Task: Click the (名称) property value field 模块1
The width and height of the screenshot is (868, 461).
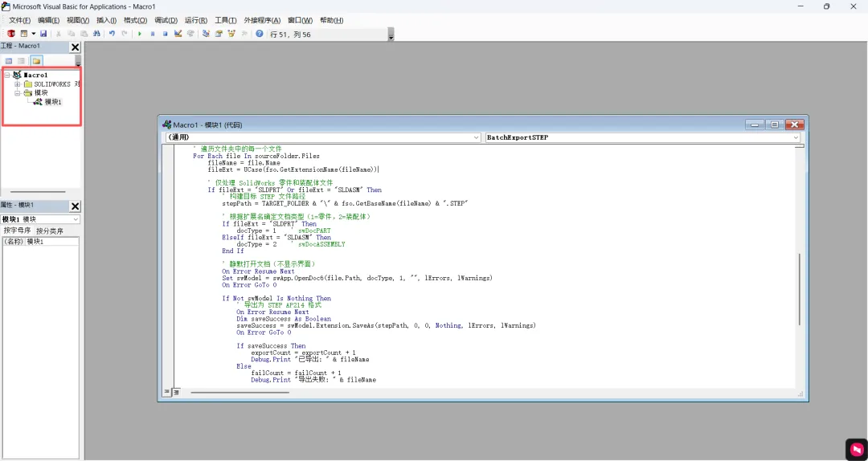Action: (x=52, y=242)
